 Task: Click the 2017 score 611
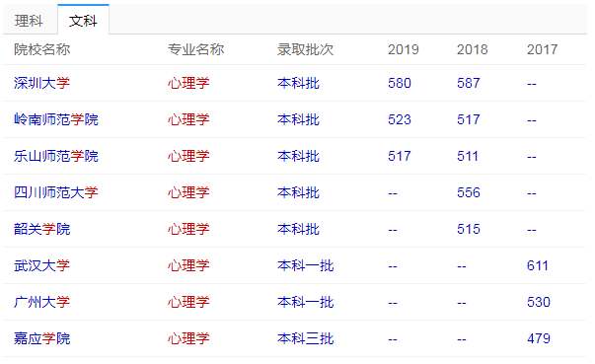pos(538,265)
